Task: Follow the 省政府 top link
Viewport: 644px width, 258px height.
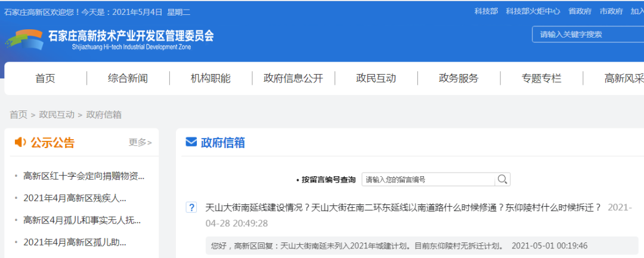Action: 580,11
